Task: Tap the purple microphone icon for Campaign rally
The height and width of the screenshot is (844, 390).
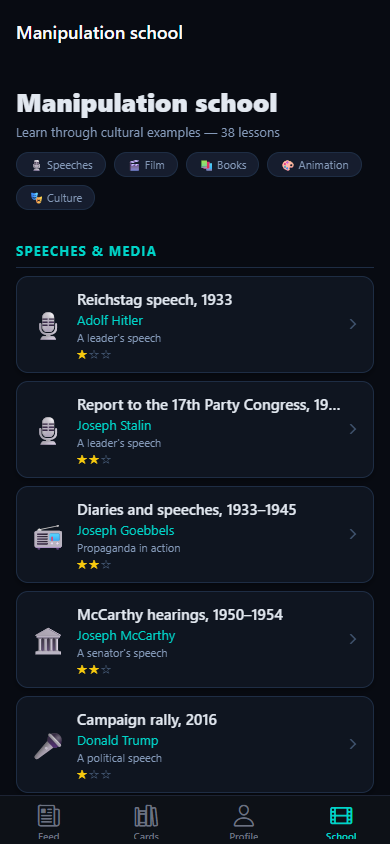Action: [48, 745]
